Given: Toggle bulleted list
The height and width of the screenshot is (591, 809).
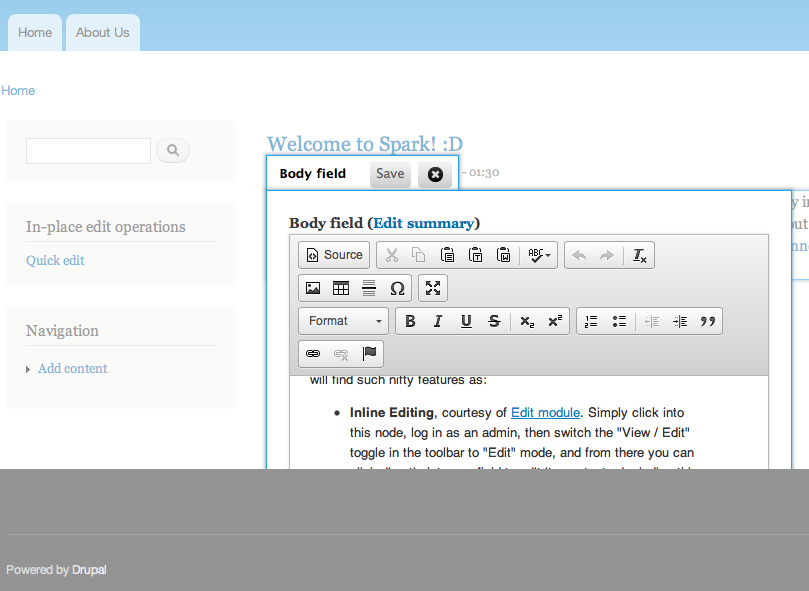Looking at the screenshot, I should (619, 321).
